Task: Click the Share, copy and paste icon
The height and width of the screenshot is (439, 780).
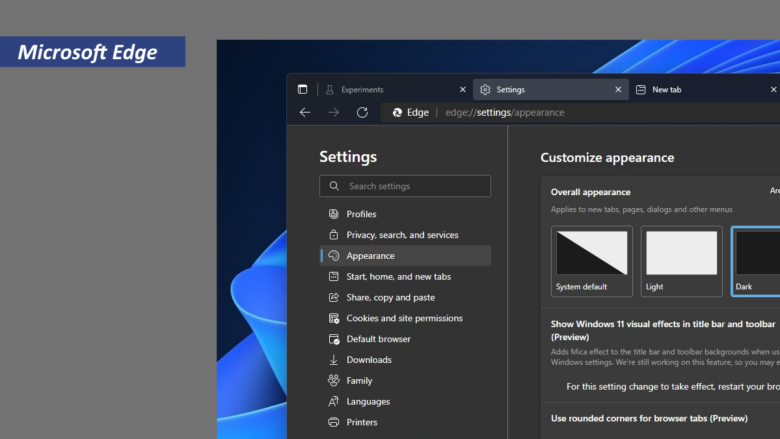Action: click(x=334, y=297)
